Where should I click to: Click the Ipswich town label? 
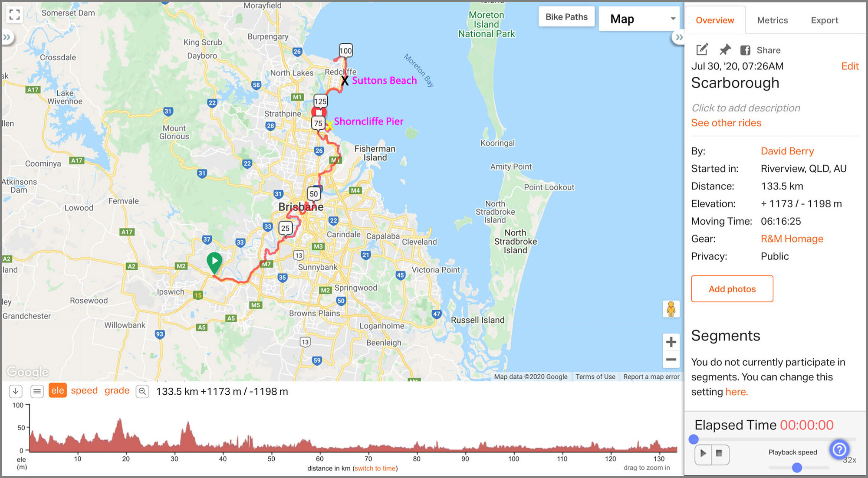[x=171, y=291]
